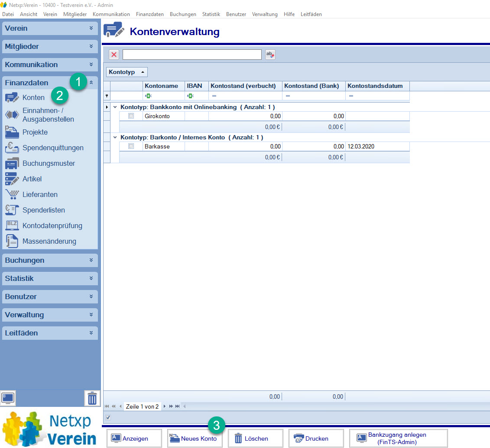Screen dimensions: 490x448
Task: Tick the Girokonto row checkbox
Action: coord(131,116)
